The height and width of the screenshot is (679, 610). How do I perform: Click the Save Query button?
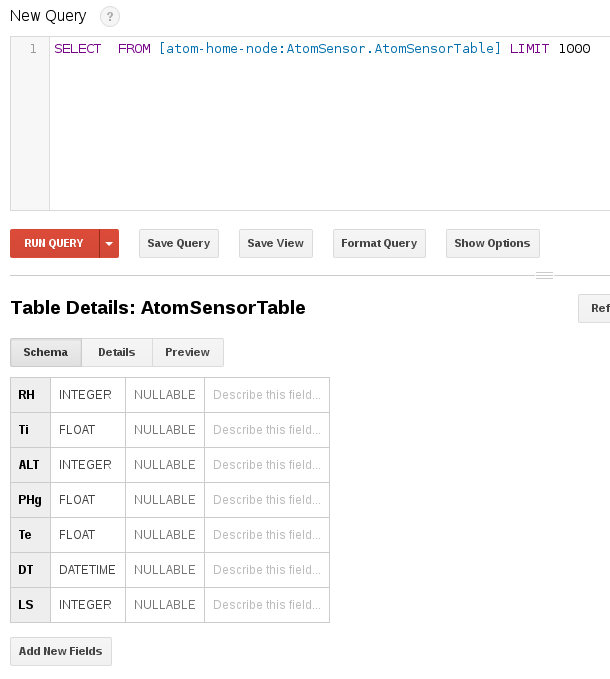[179, 244]
